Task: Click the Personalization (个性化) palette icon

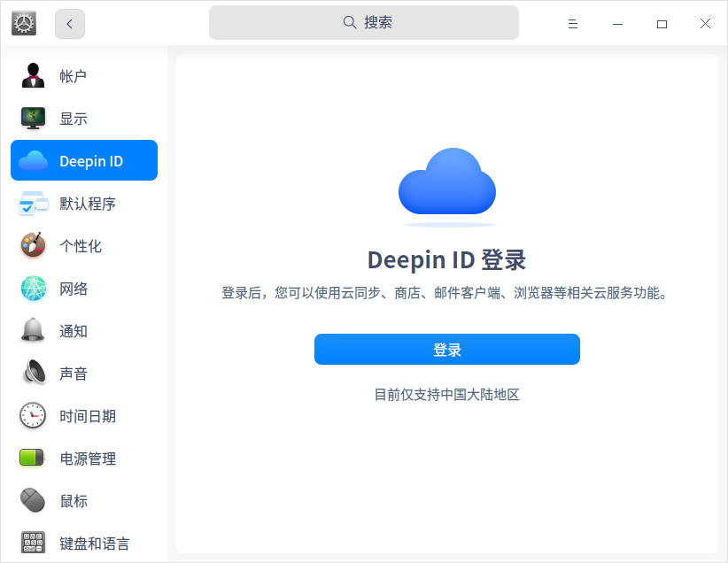Action: 33,245
